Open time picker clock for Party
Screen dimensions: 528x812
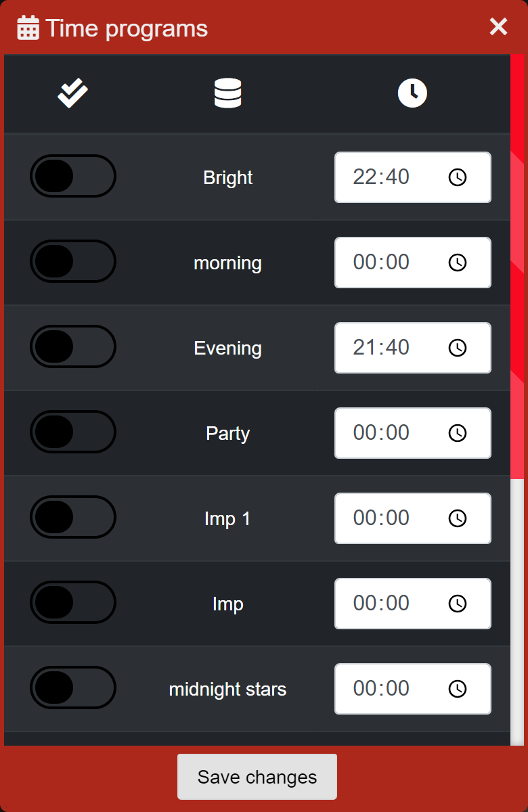click(458, 433)
